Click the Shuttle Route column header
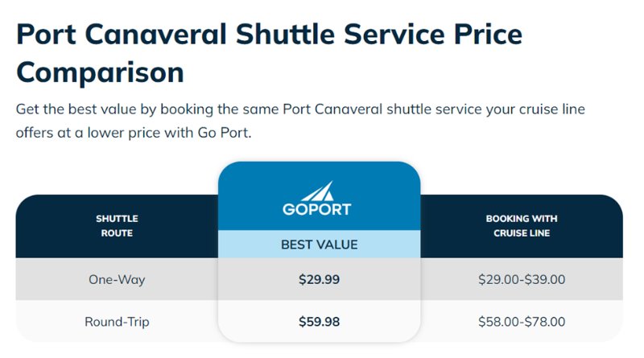The image size is (644, 358). [x=117, y=226]
